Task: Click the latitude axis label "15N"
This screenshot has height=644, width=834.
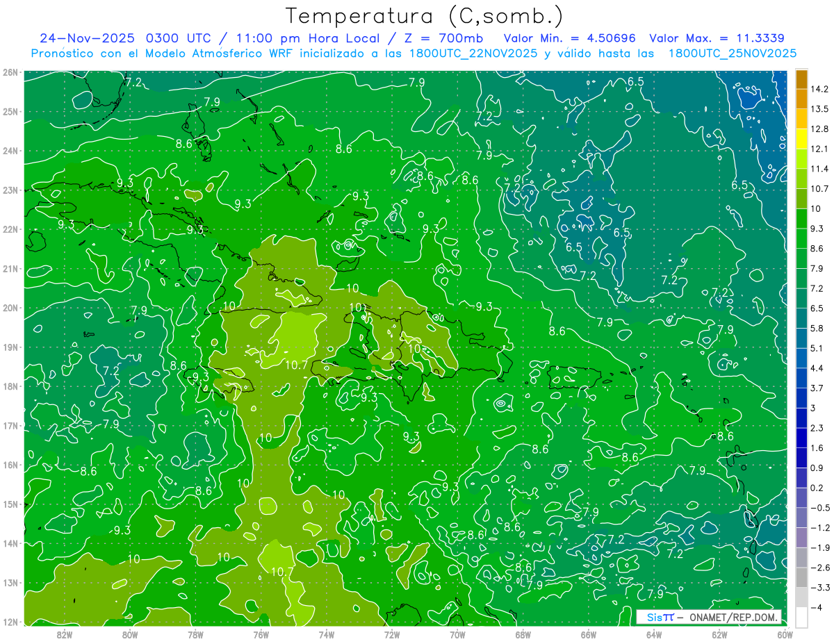Action: click(x=10, y=504)
